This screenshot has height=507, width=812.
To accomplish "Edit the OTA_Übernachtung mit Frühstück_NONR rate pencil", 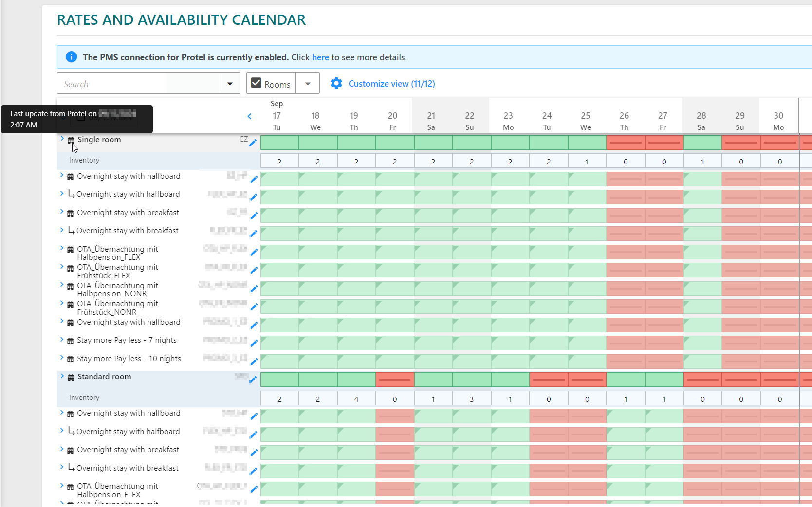I will pyautogui.click(x=254, y=307).
